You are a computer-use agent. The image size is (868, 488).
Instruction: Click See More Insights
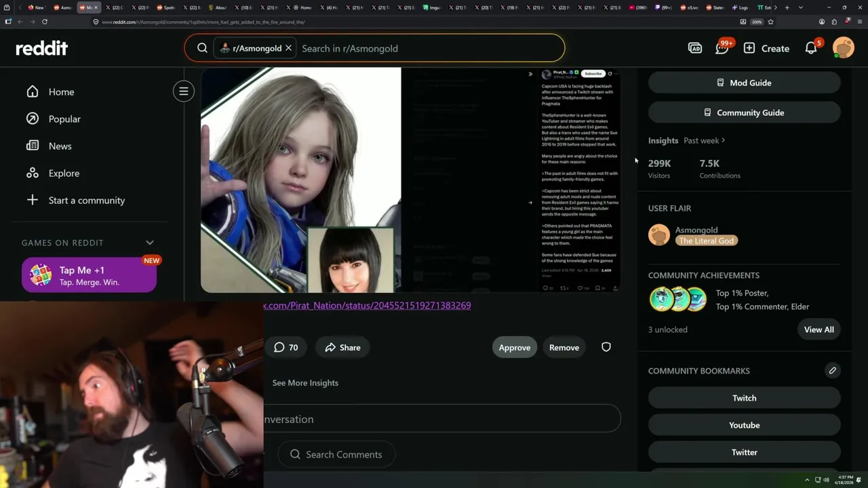coord(305,383)
